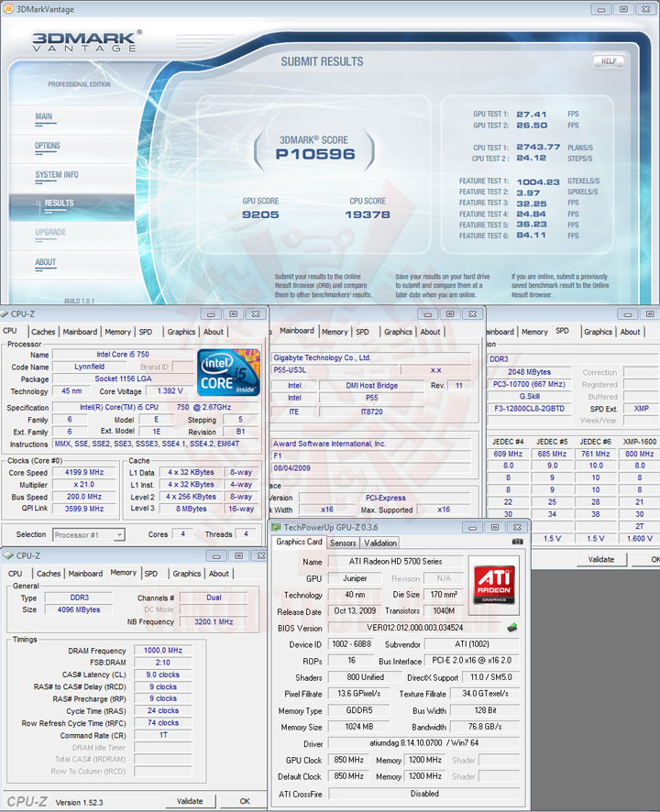Viewport: 660px width, 812px height.
Task: Click Validate in the SPD CPU-Z window
Action: pyautogui.click(x=601, y=559)
